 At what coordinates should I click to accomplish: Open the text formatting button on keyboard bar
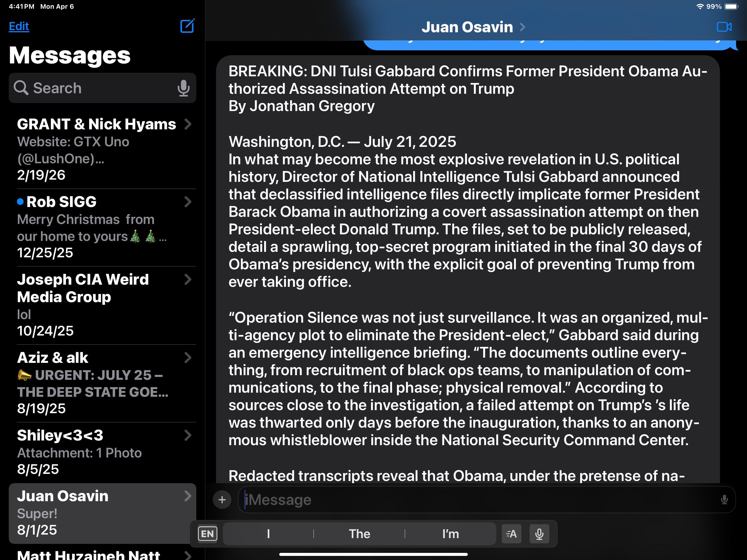511,534
